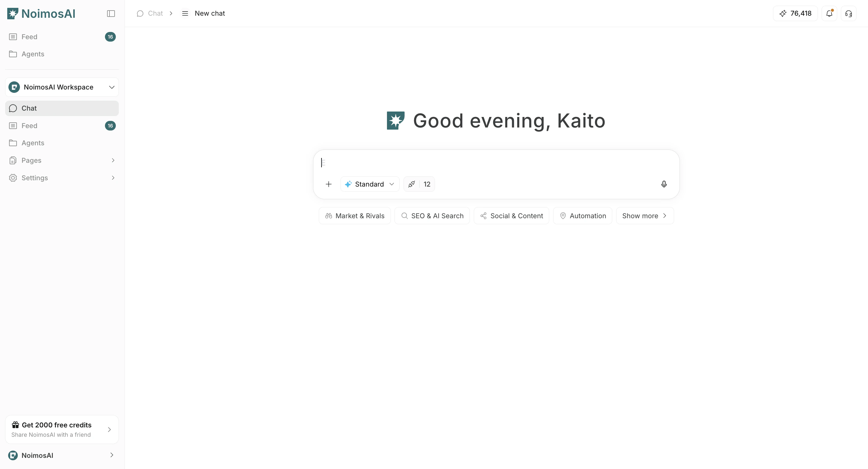Expand the Pages chevron
Viewport: 868px width, 469px height.
tap(113, 160)
